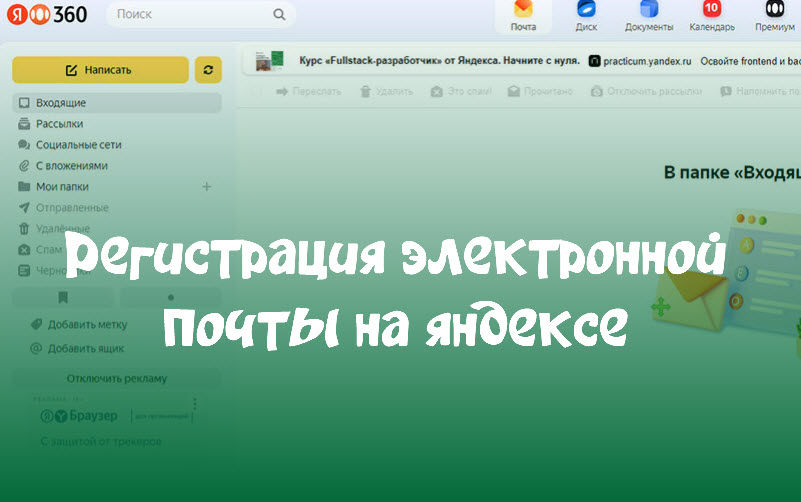
Task: Click Добавить метку
Action: (87, 324)
